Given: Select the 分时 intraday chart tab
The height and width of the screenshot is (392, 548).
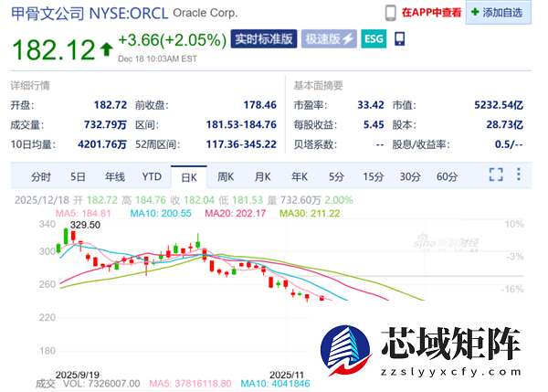Looking at the screenshot, I should [x=41, y=175].
